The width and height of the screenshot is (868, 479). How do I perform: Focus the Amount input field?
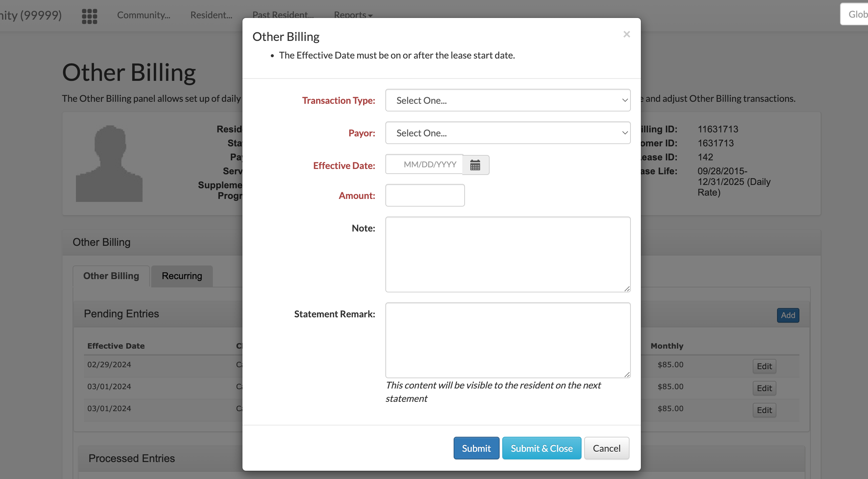pos(425,195)
